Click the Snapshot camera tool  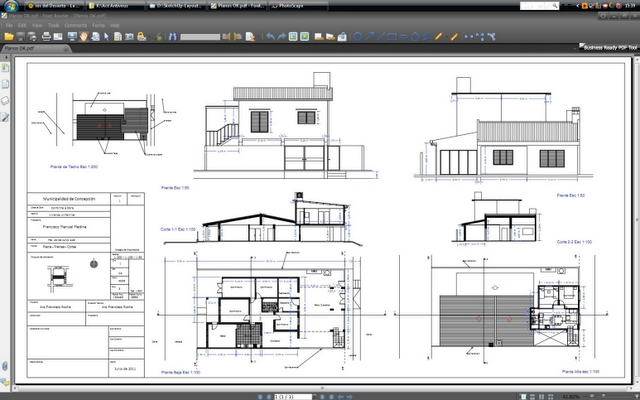pyautogui.click(x=129, y=37)
